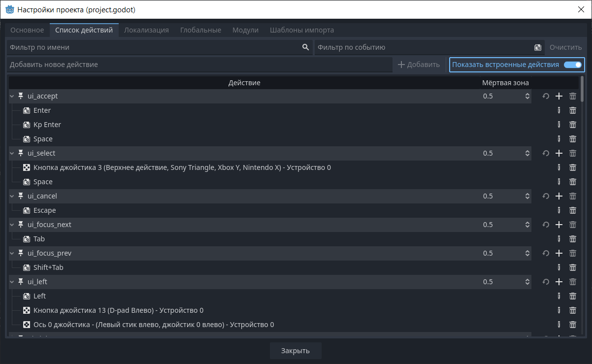The image size is (592, 364).
Task: Click the event listen icon in event filter
Action: point(538,47)
